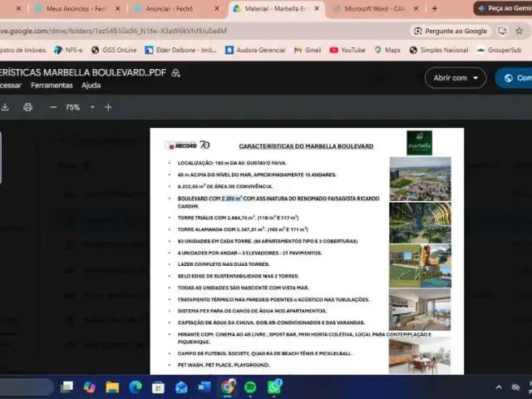
Task: Click the 75% zoom level field
Action: pyautogui.click(x=72, y=107)
